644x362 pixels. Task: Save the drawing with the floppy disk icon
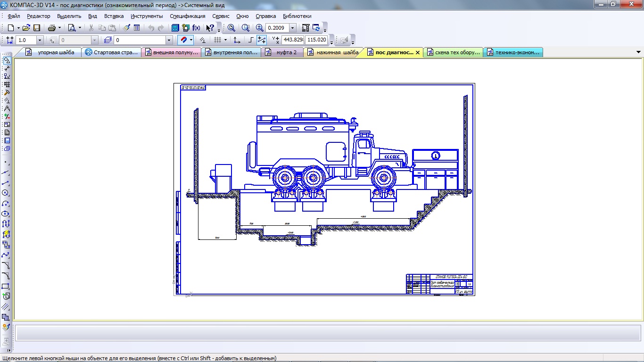pos(37,28)
